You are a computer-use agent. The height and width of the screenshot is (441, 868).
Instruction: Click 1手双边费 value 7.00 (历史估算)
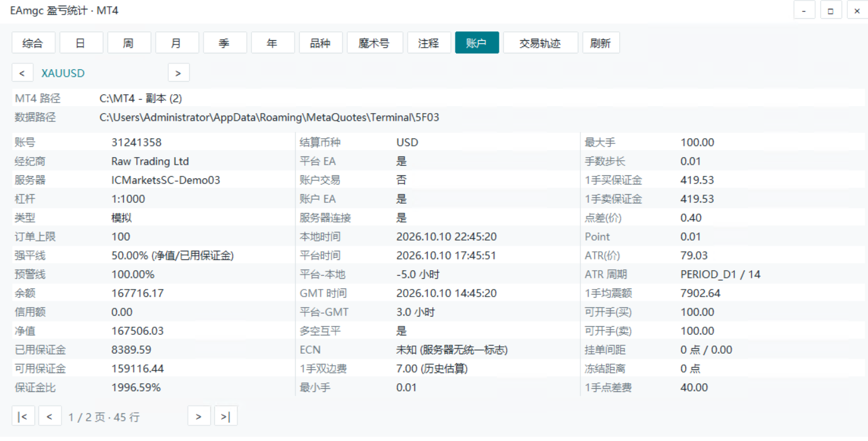tap(432, 369)
